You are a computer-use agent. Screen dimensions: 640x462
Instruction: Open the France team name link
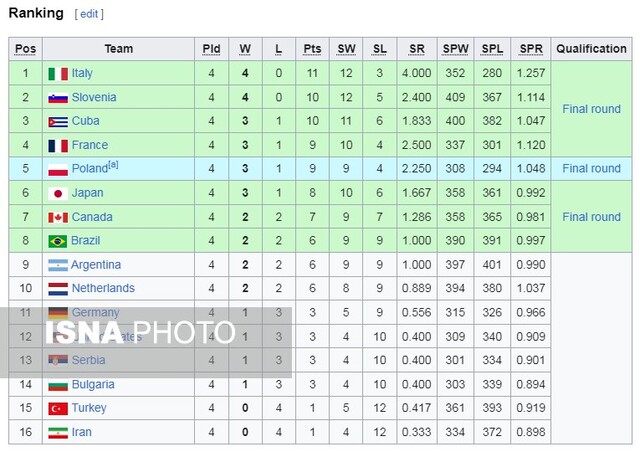tap(89, 145)
